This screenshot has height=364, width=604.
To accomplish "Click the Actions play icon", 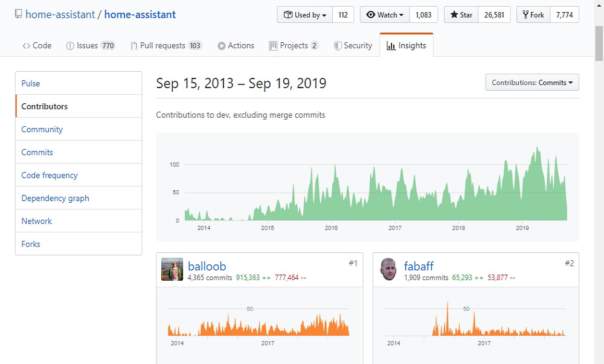I will tap(222, 46).
